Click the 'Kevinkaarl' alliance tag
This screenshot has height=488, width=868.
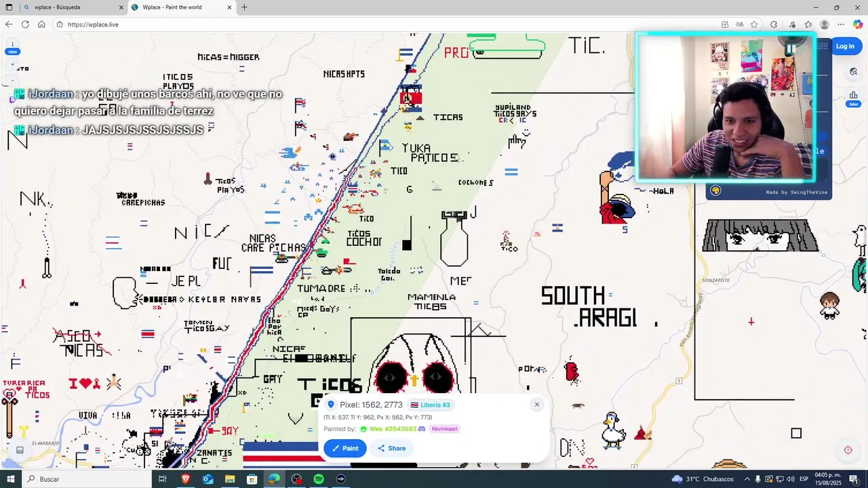coord(445,429)
